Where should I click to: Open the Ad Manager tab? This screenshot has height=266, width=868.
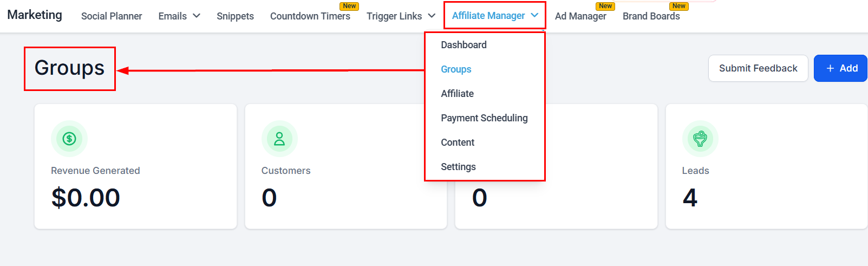pyautogui.click(x=580, y=16)
